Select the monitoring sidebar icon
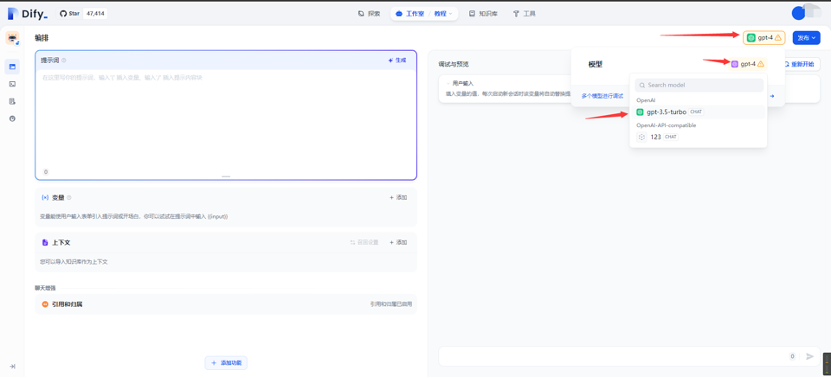Image resolution: width=832 pixels, height=378 pixels. pyautogui.click(x=12, y=118)
